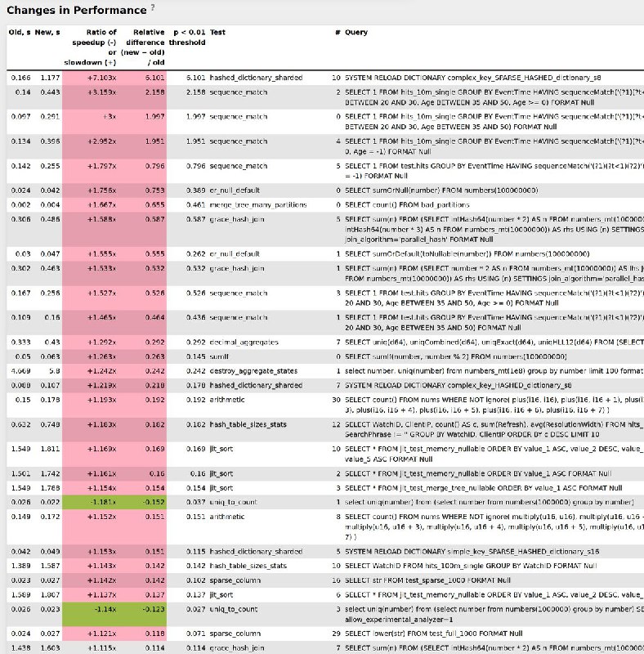Select the # column header
This screenshot has width=644, height=654.
338,32
